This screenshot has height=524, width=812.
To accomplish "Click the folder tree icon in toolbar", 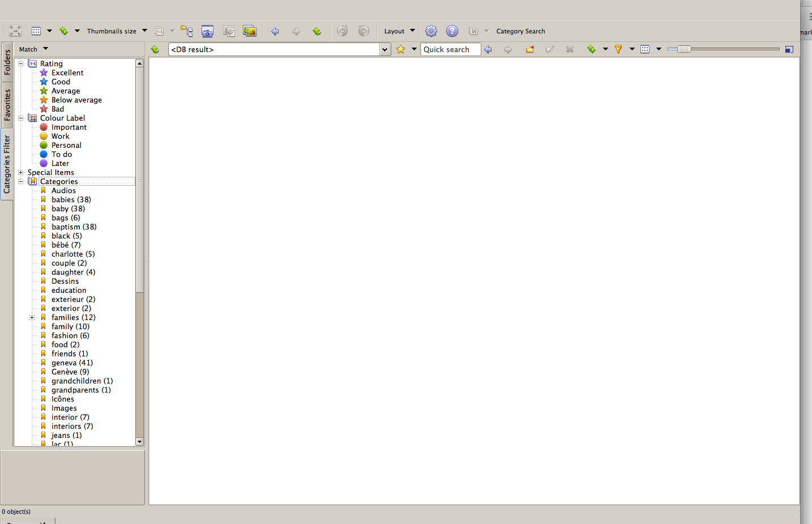I will tap(186, 31).
